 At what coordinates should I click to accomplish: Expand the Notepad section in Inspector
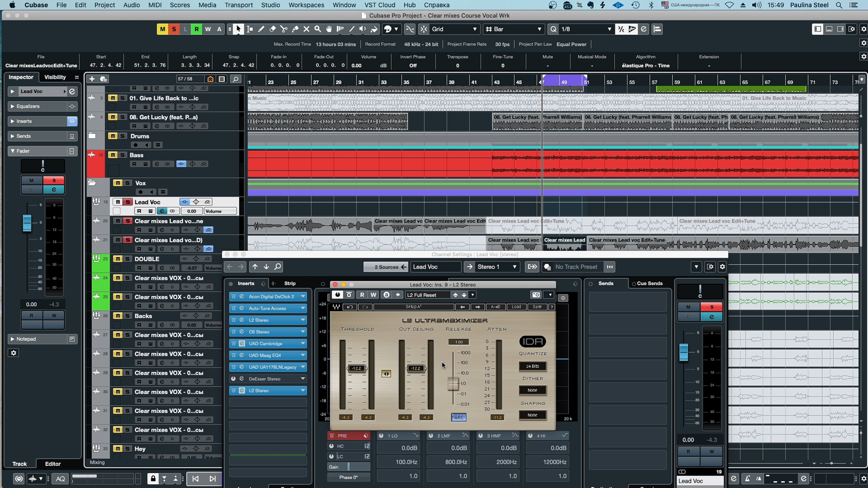click(x=12, y=339)
